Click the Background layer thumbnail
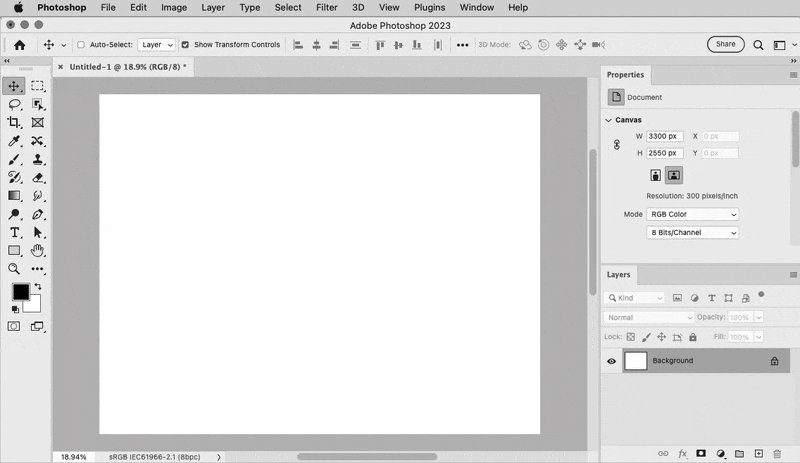This screenshot has width=800, height=463. click(636, 361)
